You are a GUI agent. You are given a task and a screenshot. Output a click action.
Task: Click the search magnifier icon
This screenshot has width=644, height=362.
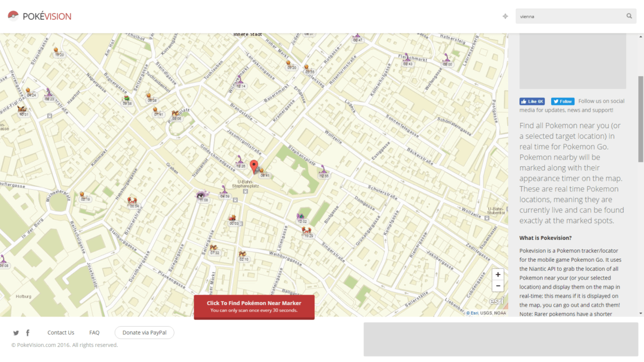coord(629,16)
